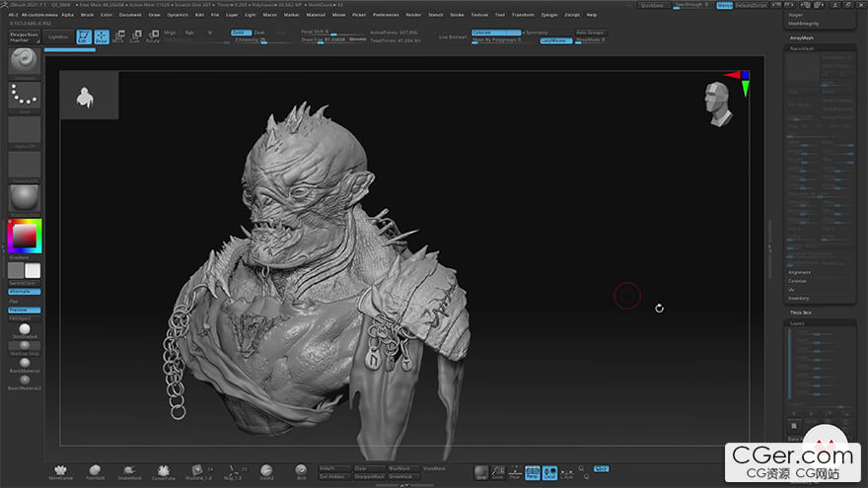Screen dimensions: 868x488
Task: Open the Brush menu
Action: tap(87, 15)
